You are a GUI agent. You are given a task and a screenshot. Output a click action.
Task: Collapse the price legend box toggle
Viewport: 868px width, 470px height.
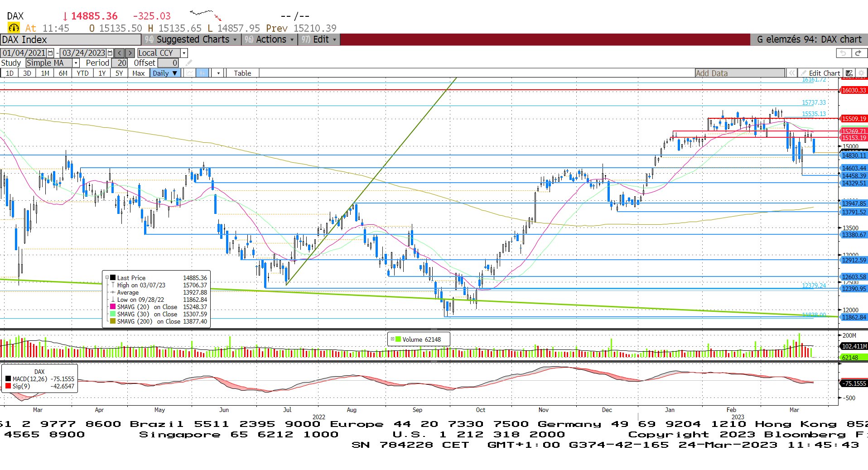click(x=107, y=278)
